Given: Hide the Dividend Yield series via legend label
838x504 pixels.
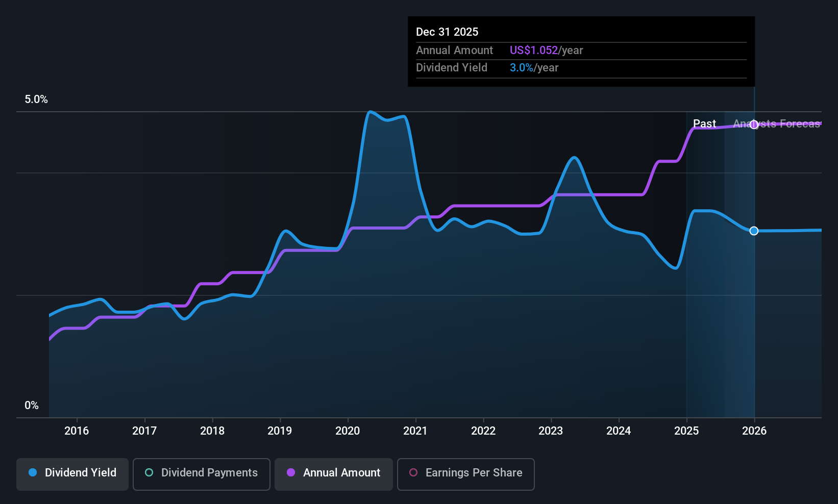Looking at the screenshot, I should pyautogui.click(x=81, y=472).
